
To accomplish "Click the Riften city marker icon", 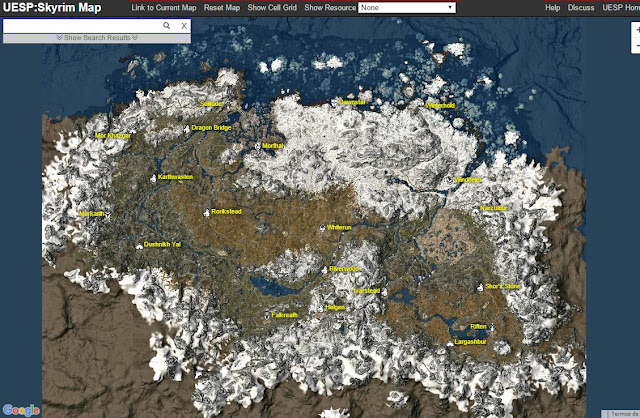I will coord(492,327).
